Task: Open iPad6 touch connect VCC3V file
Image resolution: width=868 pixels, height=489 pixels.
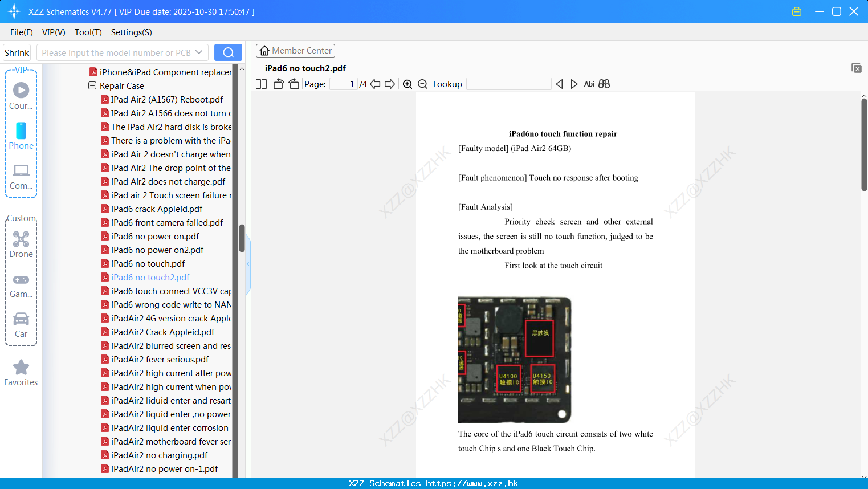Action: [x=166, y=291]
